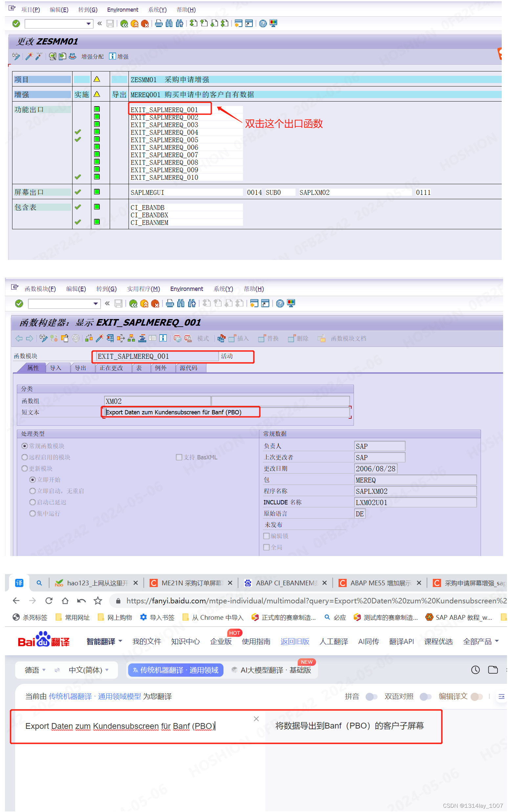The height and width of the screenshot is (812, 508).
Task: Select 常规函数模块 radio button
Action: click(25, 446)
